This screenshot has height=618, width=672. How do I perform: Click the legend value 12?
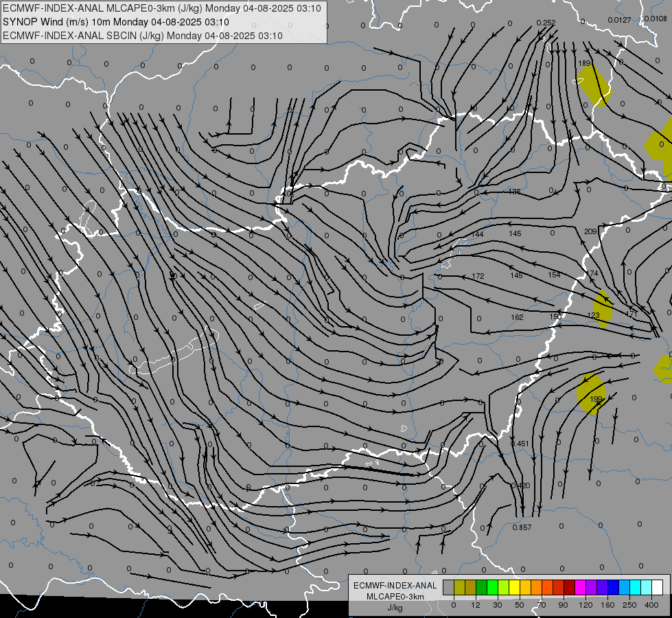coord(475,605)
